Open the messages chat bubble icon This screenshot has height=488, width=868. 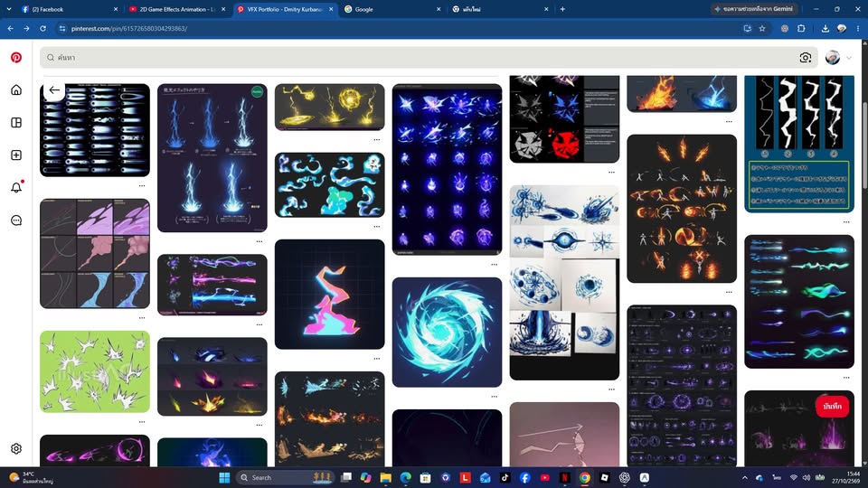click(x=16, y=221)
